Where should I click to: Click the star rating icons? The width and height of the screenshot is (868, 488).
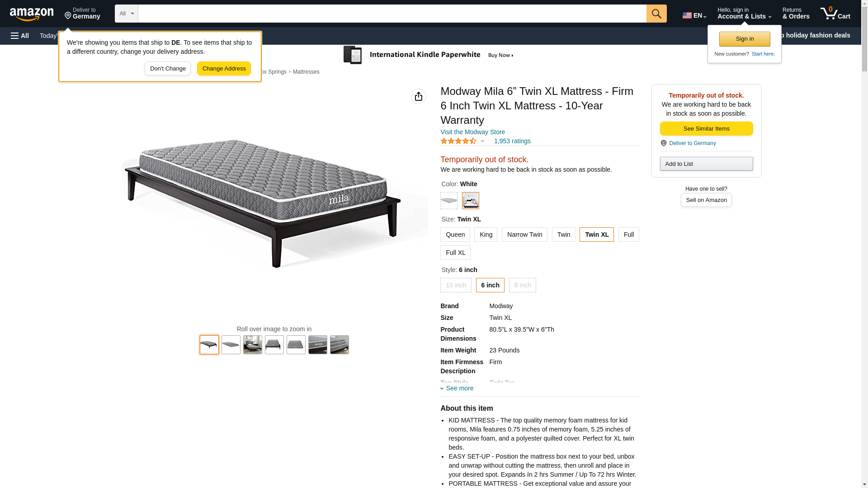coord(458,141)
